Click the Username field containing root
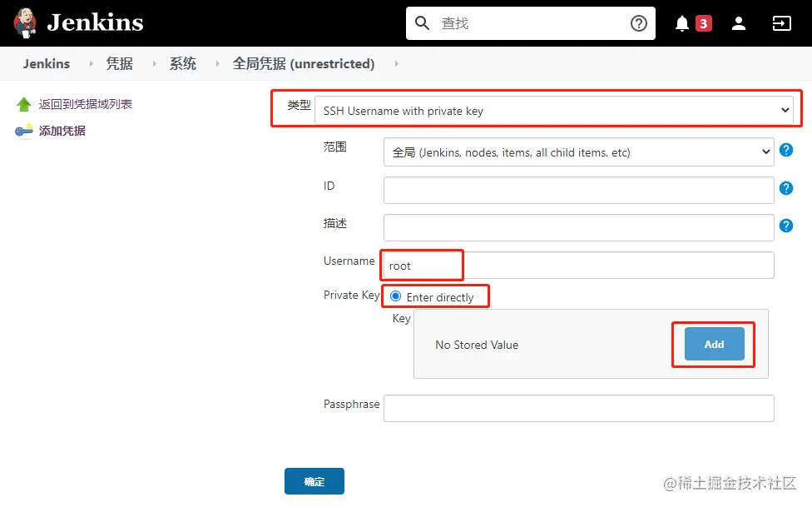 click(x=578, y=266)
